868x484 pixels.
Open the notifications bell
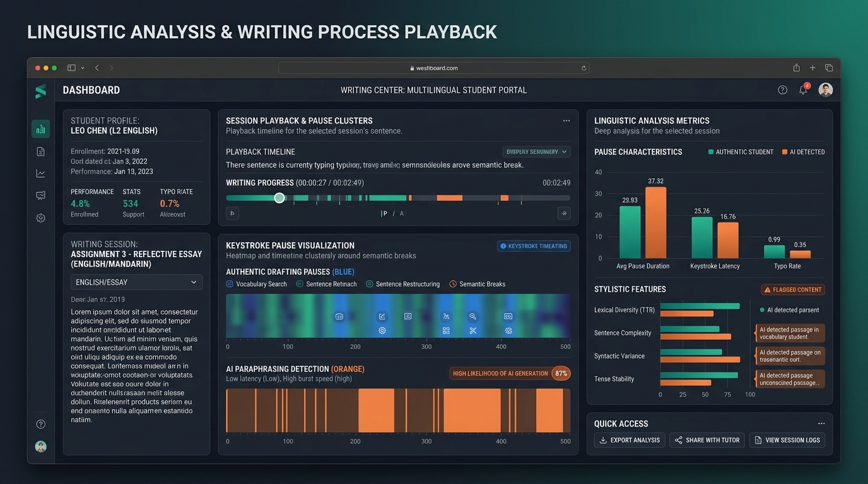pos(803,90)
